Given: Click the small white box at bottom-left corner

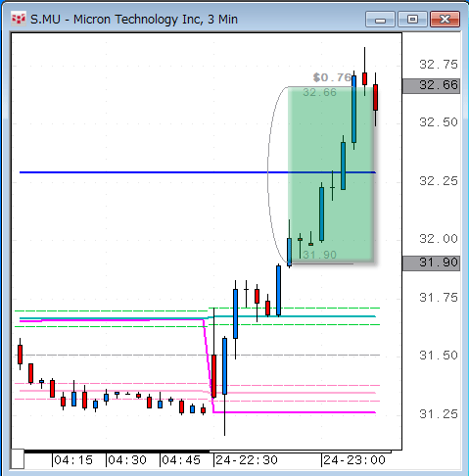Looking at the screenshot, I should tap(18, 459).
